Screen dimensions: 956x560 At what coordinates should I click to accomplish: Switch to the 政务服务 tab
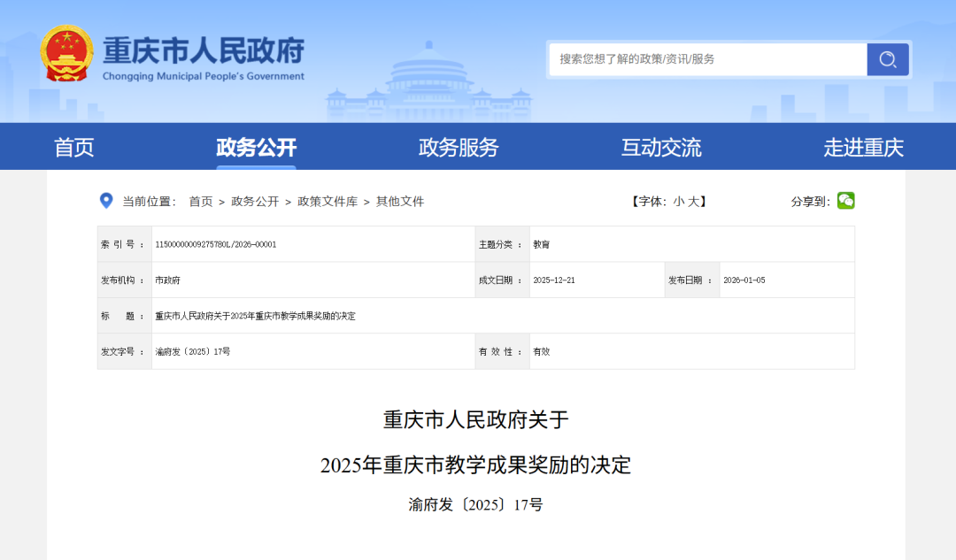(x=458, y=147)
